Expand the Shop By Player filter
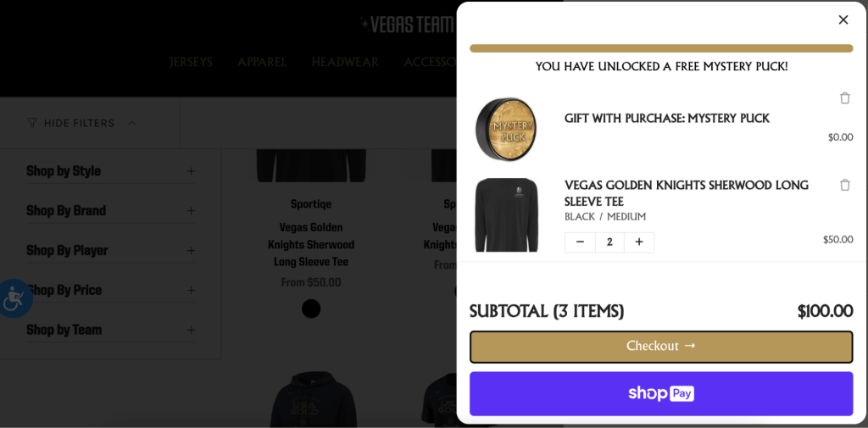Image resolution: width=868 pixels, height=428 pixels. tap(191, 251)
